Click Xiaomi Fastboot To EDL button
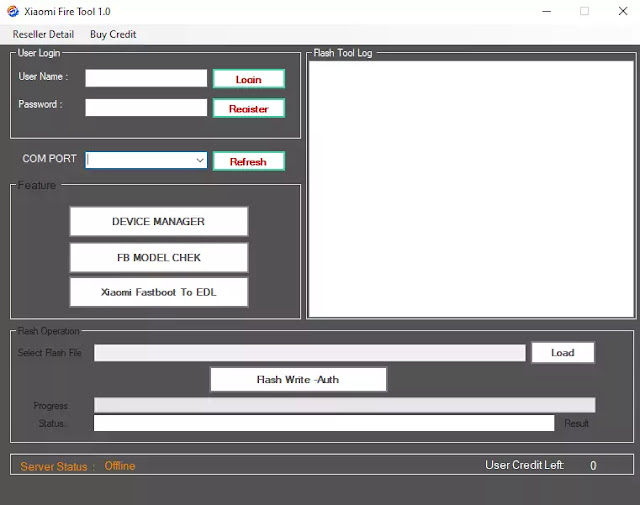This screenshot has width=640, height=505. [158, 292]
